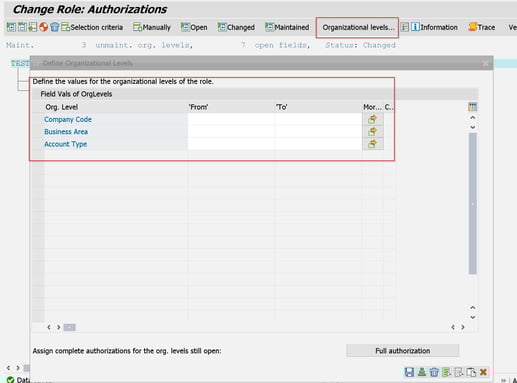Image resolution: width=517 pixels, height=383 pixels.
Task: Click the grey document icon in dialog footer
Action: point(459,372)
